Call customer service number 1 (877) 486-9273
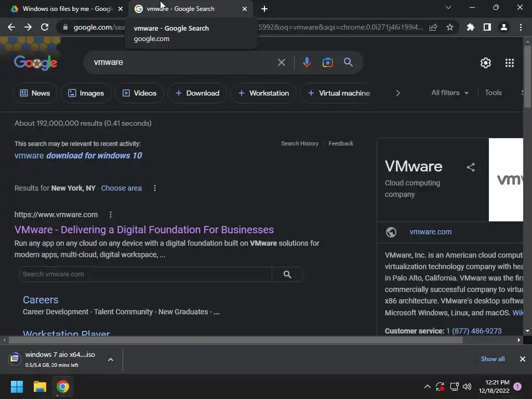The image size is (532, 399). pyautogui.click(x=474, y=331)
